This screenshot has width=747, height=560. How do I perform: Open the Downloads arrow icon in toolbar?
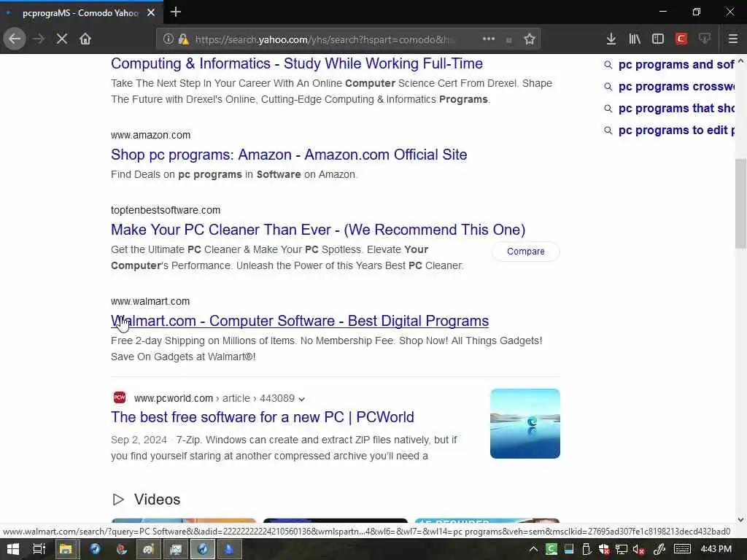(611, 39)
